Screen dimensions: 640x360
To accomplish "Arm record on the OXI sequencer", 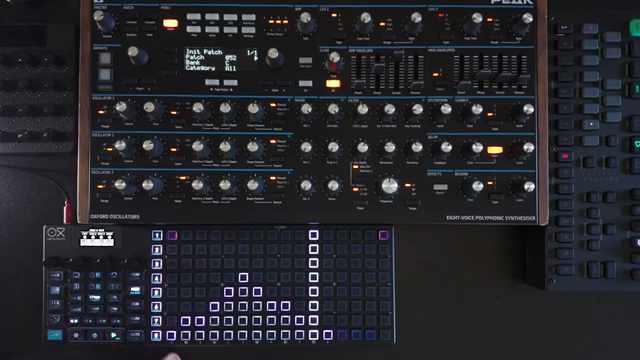I will click(x=95, y=336).
